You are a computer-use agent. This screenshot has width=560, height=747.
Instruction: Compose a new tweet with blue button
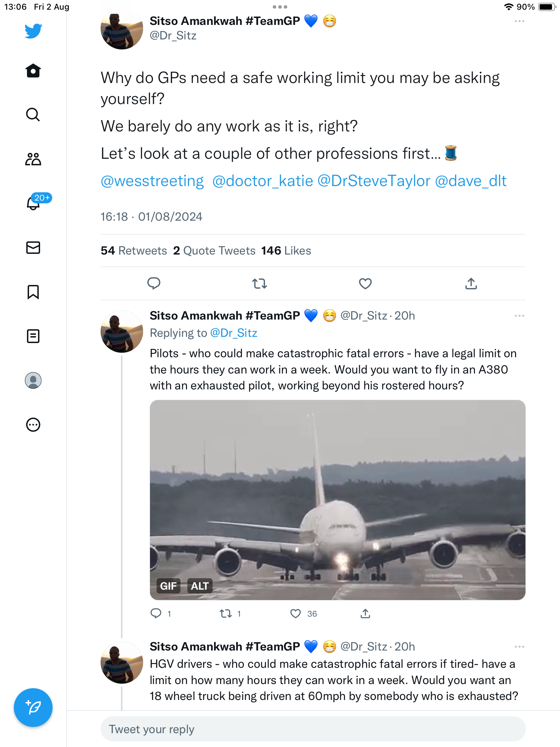pyautogui.click(x=33, y=708)
